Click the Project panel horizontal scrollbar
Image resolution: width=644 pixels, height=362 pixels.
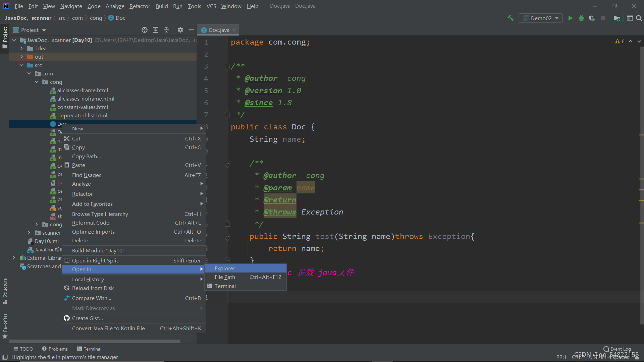(x=95, y=341)
